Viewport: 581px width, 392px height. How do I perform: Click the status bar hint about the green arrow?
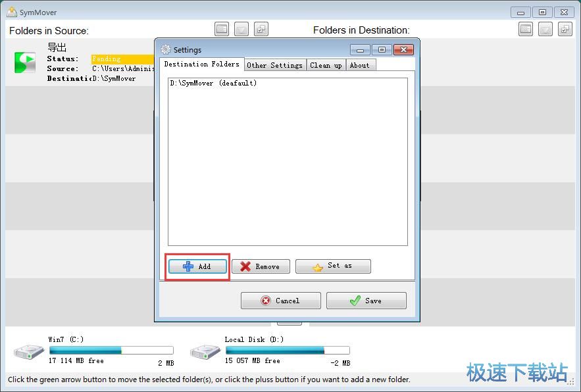pos(209,380)
